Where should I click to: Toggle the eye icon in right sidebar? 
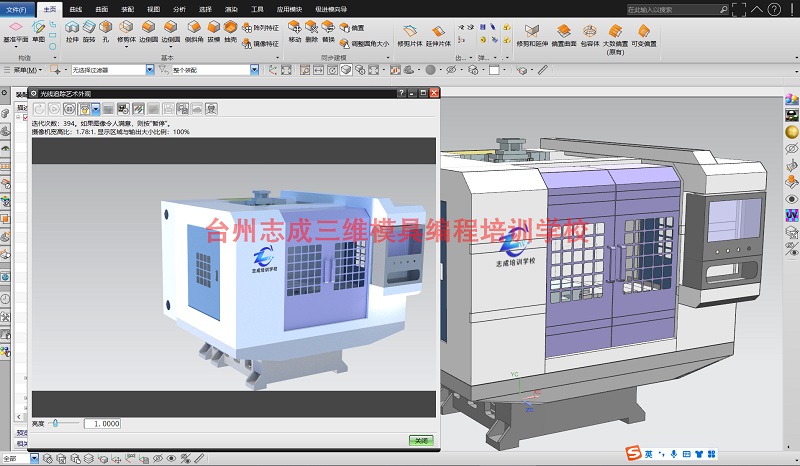[x=791, y=199]
